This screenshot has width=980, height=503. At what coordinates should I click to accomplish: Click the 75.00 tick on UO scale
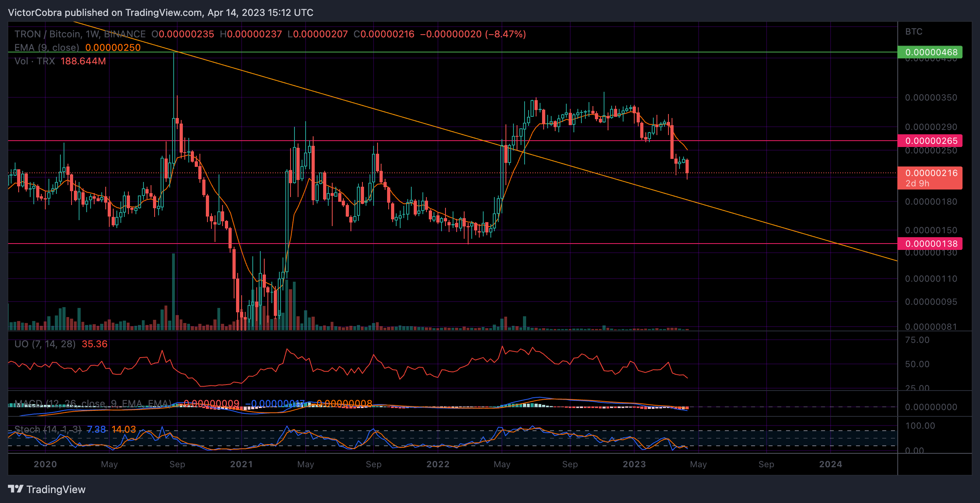917,340
